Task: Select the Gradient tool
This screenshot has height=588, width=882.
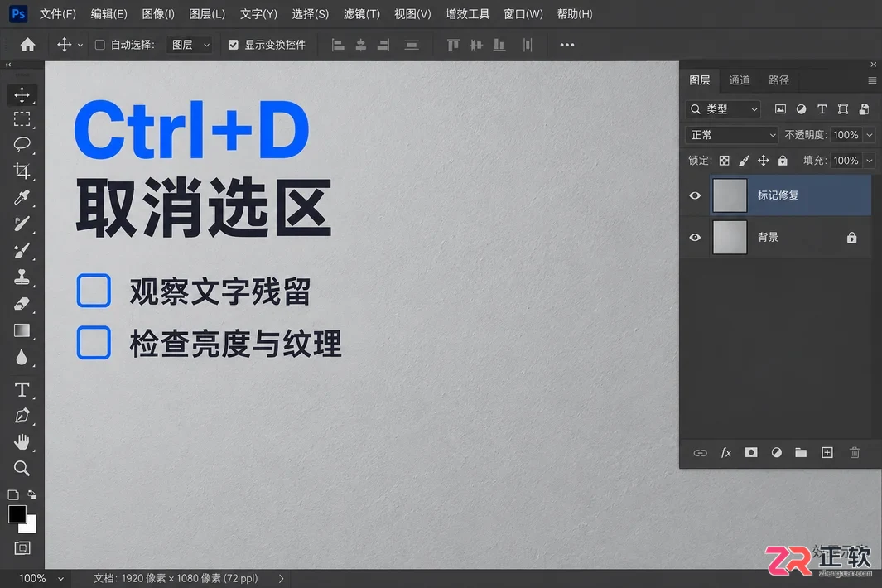Action: point(22,331)
